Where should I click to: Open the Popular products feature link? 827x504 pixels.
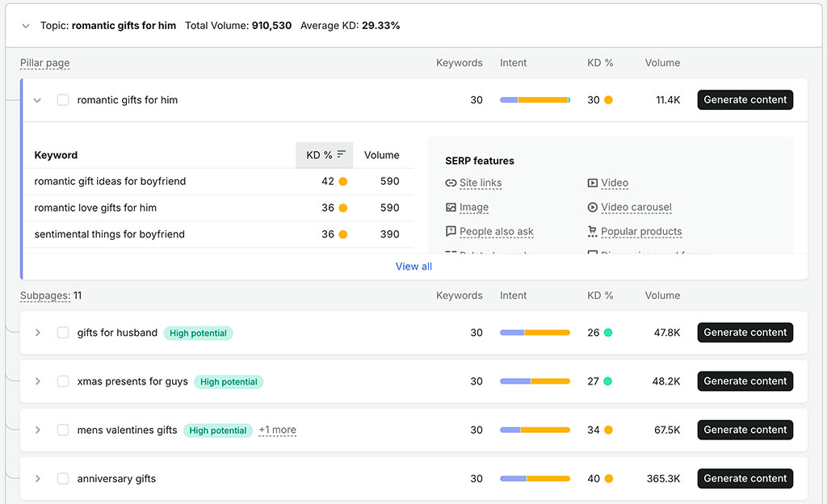point(641,232)
